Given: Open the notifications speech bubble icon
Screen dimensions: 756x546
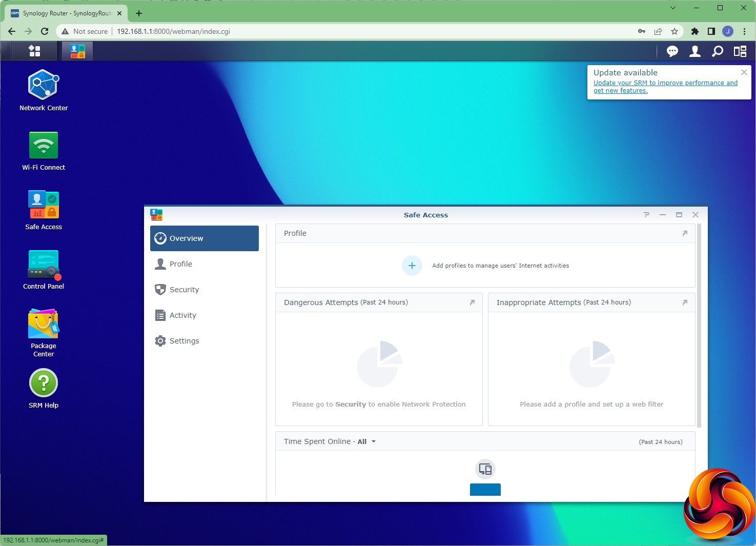Looking at the screenshot, I should (x=672, y=51).
